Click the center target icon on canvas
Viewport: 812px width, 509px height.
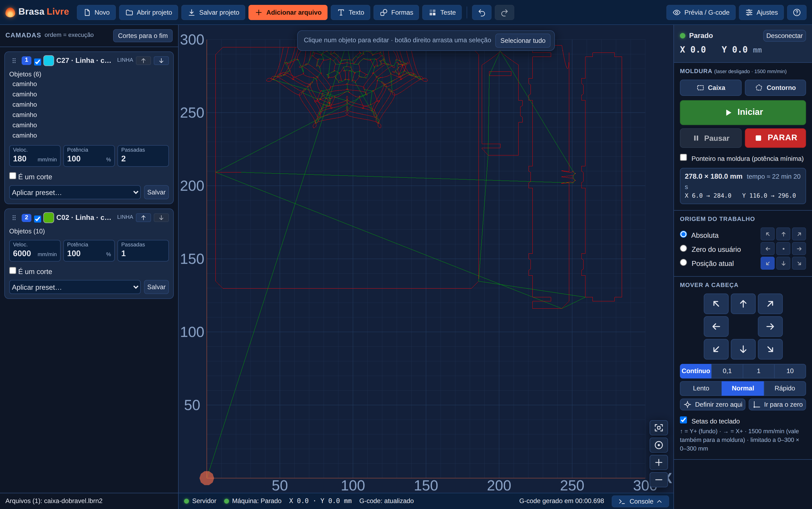click(659, 445)
